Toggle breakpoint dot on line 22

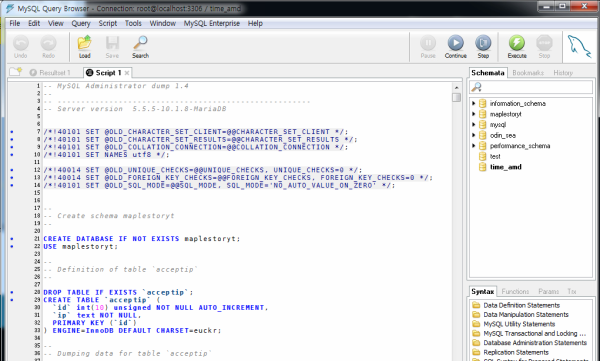[12, 247]
